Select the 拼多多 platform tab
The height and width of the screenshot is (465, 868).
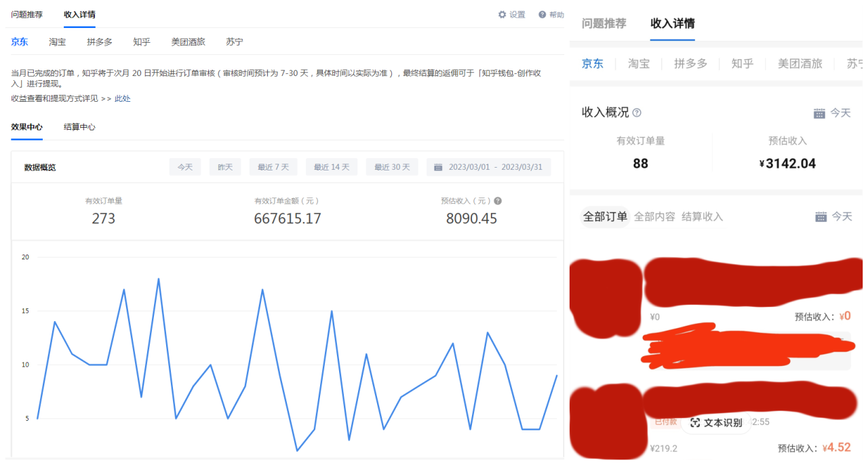99,41
